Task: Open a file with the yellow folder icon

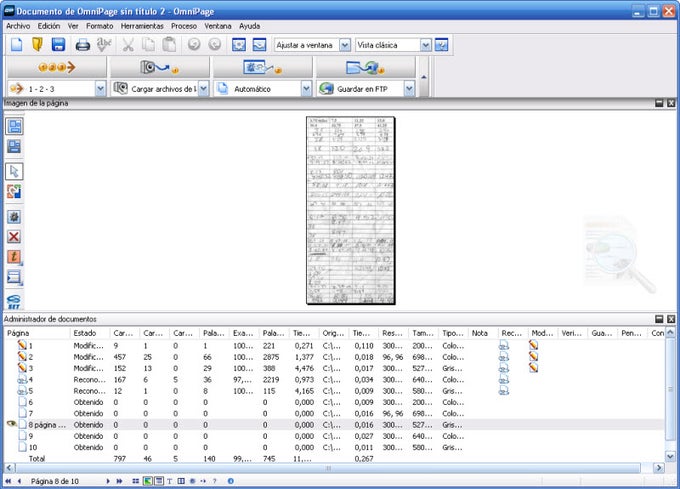Action: click(37, 45)
